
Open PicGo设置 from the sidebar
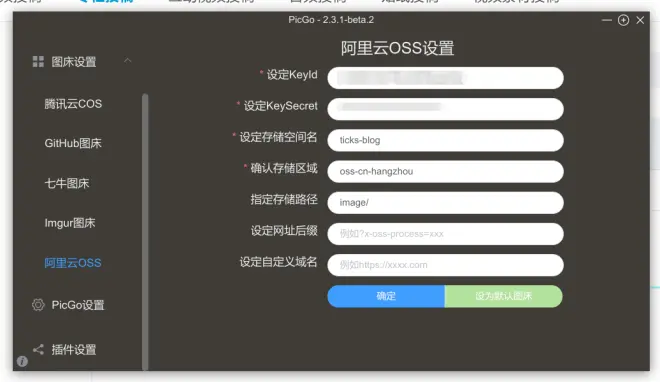78,305
